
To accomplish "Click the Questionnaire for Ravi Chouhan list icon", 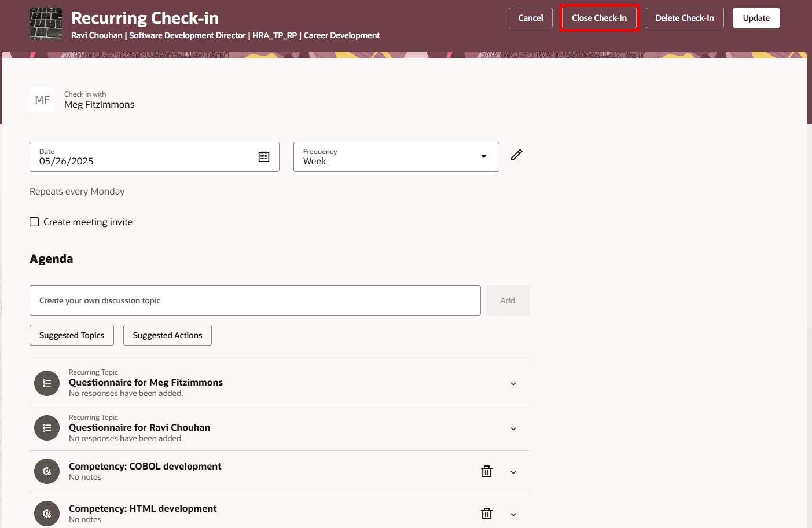I will tap(47, 428).
